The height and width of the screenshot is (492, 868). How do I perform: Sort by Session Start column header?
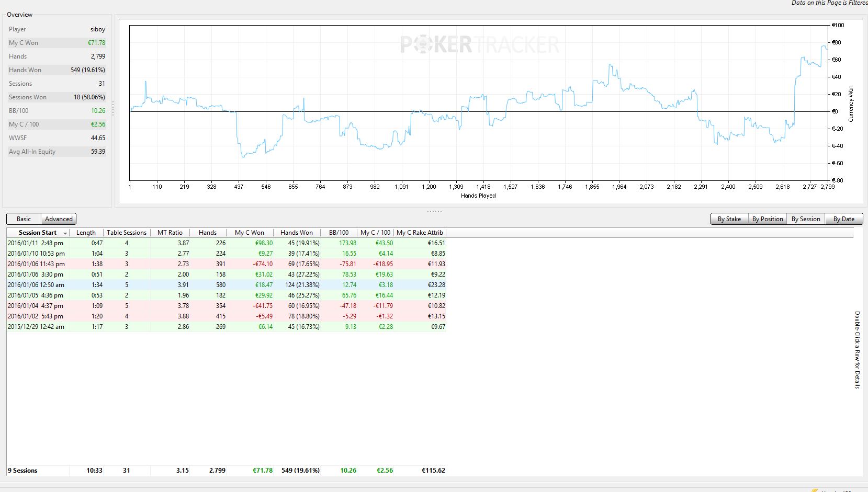tap(38, 233)
